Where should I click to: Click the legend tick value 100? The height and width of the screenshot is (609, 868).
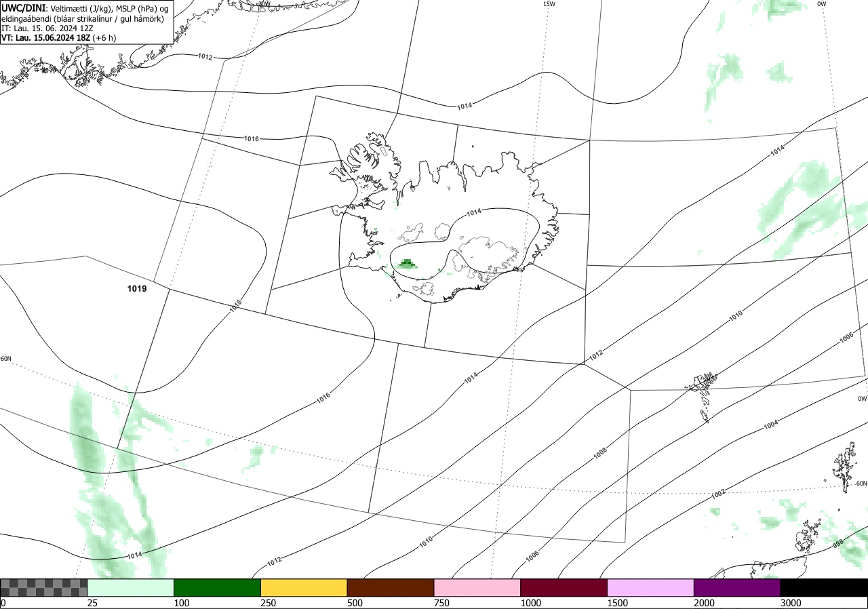pos(182,603)
